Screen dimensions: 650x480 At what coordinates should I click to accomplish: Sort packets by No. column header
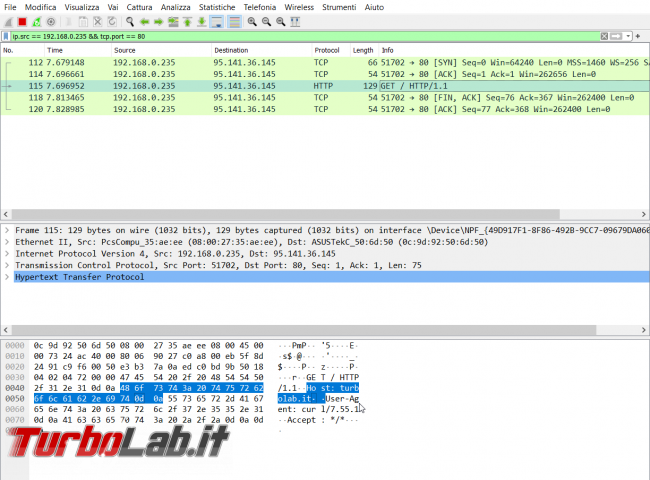point(22,50)
